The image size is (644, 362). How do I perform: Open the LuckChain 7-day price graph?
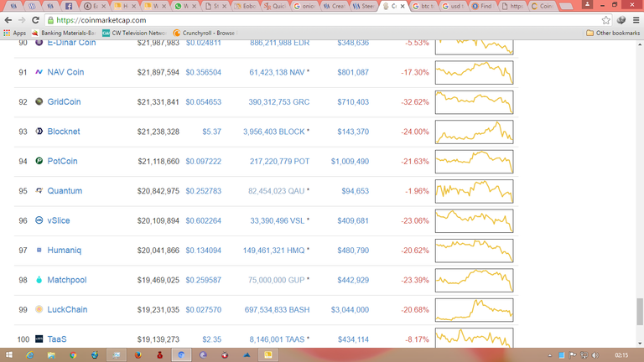point(474,310)
